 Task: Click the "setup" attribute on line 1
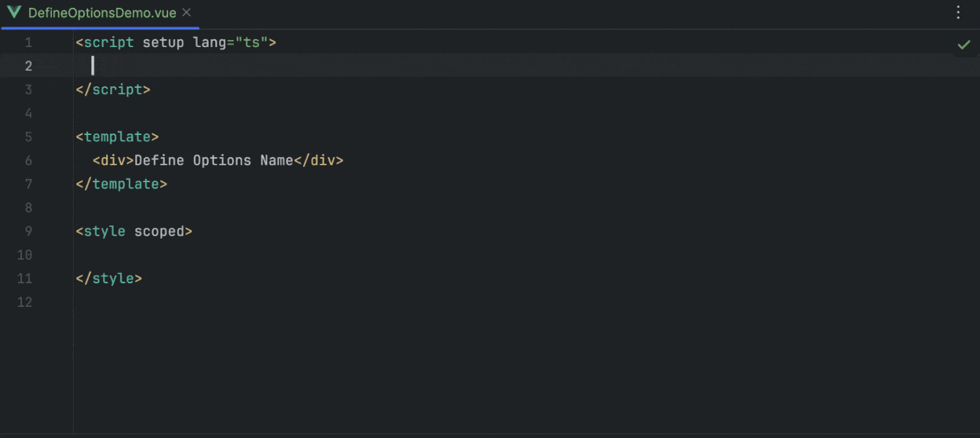tap(163, 42)
